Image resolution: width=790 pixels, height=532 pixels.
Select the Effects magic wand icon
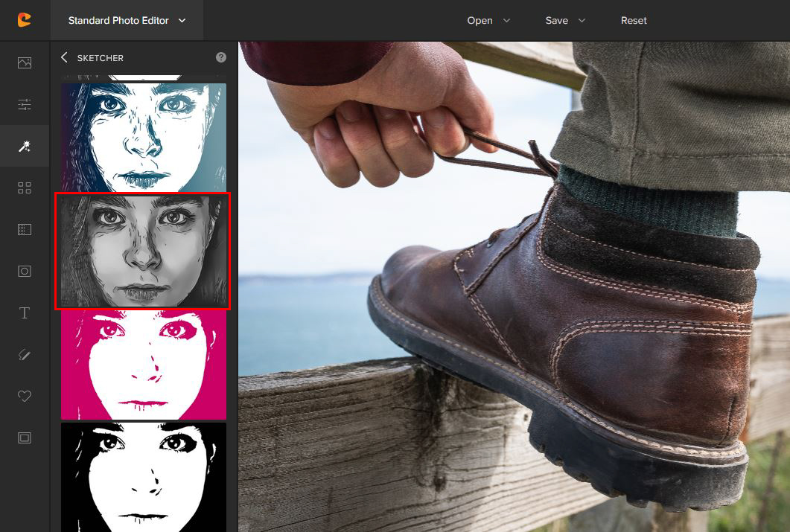coord(25,147)
